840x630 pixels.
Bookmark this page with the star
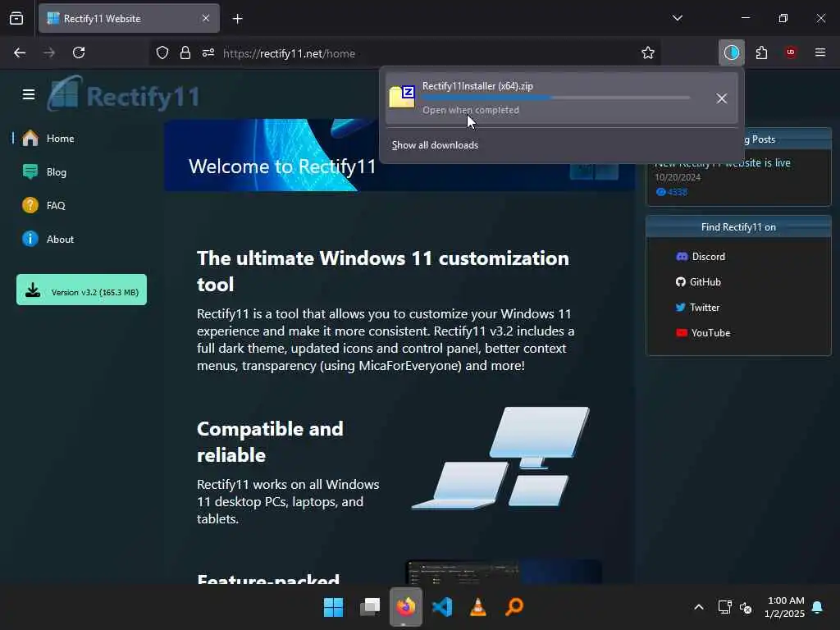[x=648, y=52]
